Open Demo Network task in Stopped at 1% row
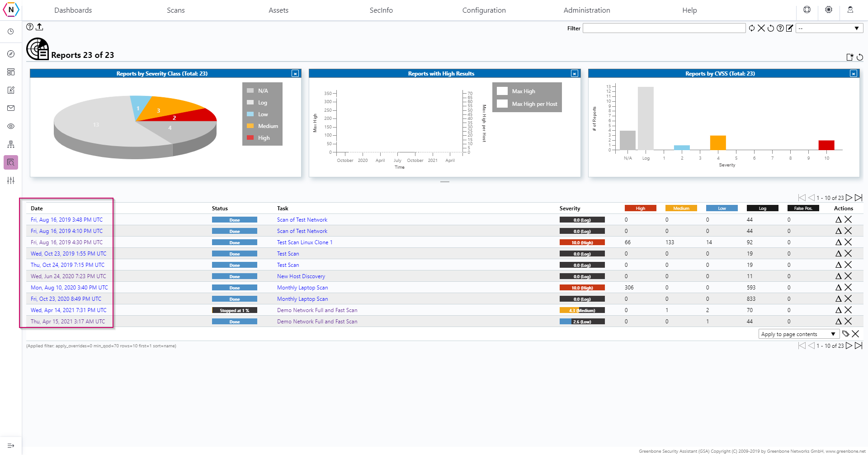The width and height of the screenshot is (868, 455). 317,310
